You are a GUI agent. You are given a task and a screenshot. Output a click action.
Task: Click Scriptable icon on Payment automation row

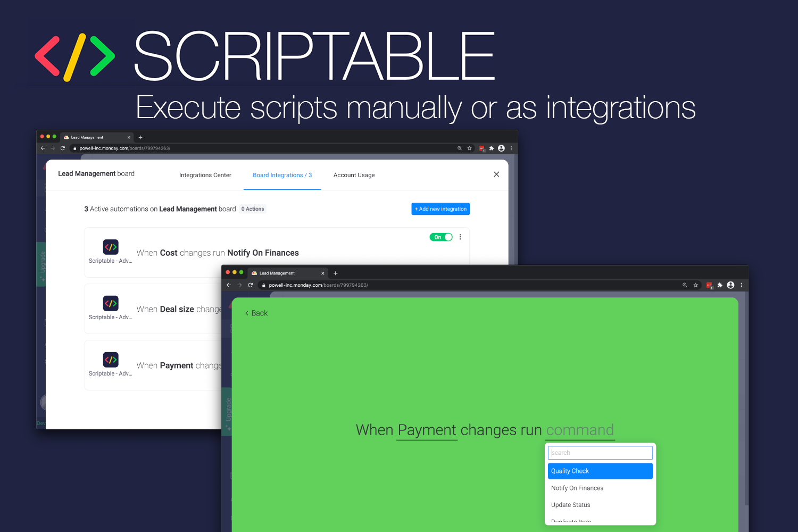pyautogui.click(x=111, y=360)
